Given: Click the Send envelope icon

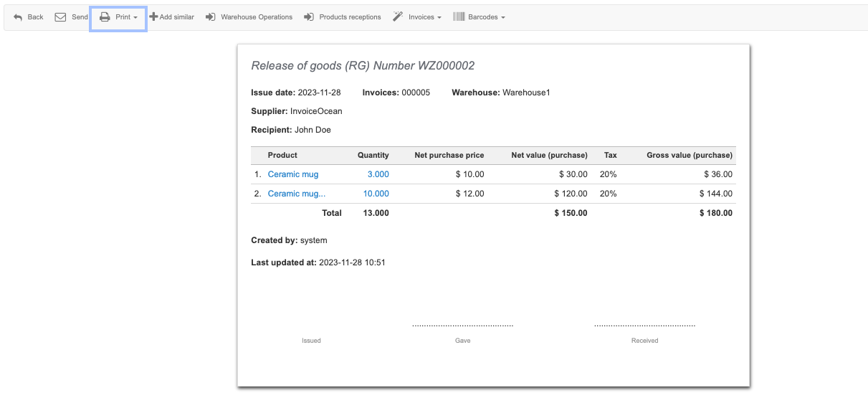Looking at the screenshot, I should coord(61,17).
